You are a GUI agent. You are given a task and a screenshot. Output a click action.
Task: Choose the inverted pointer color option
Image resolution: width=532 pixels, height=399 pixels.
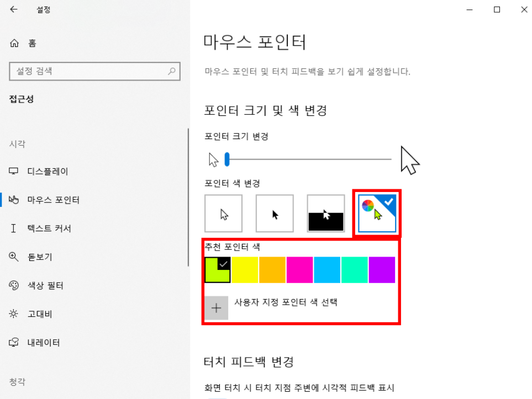[x=326, y=213]
